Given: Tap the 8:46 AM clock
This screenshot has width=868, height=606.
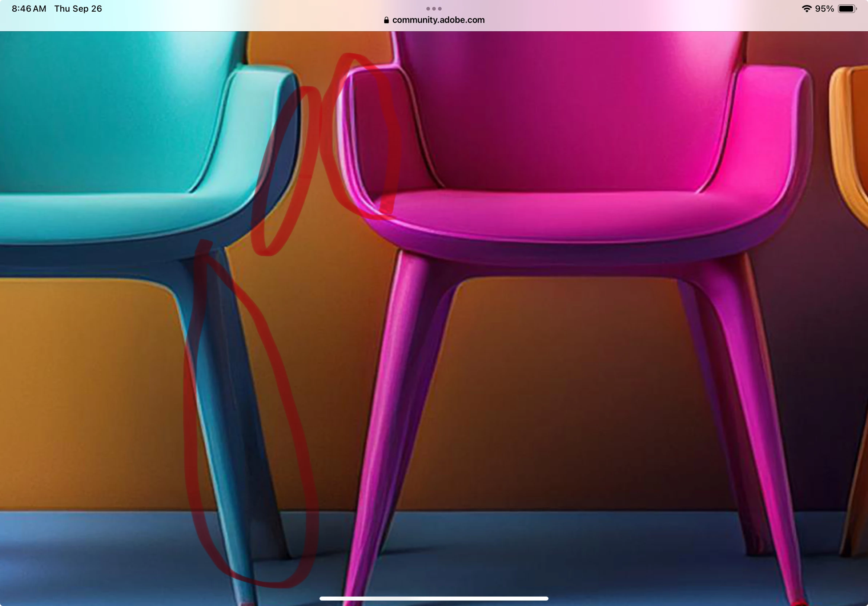Looking at the screenshot, I should click(29, 9).
